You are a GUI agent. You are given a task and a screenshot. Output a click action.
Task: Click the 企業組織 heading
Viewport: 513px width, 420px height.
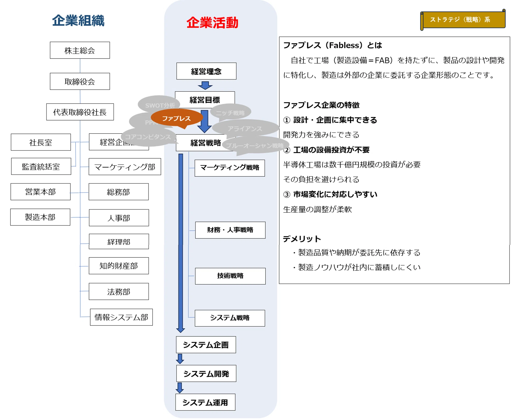[x=78, y=20]
